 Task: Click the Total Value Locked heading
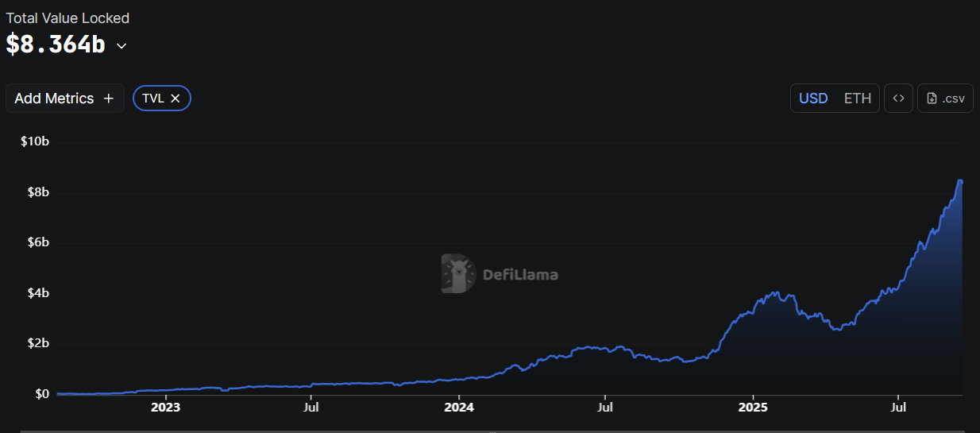point(68,17)
